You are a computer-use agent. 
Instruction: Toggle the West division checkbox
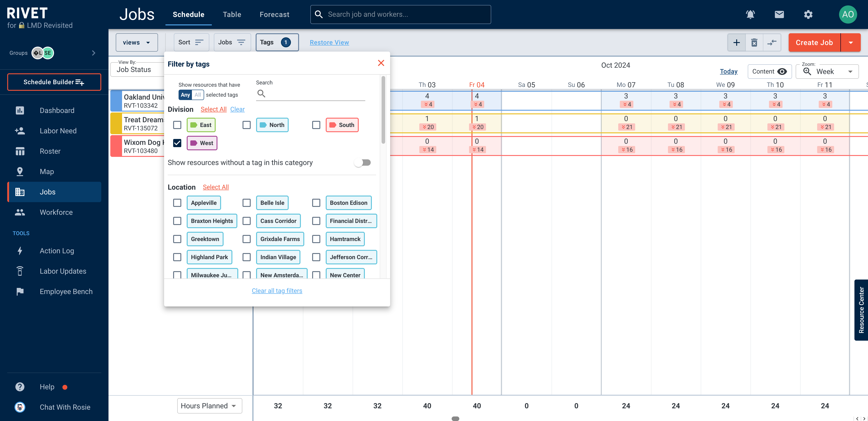point(178,143)
